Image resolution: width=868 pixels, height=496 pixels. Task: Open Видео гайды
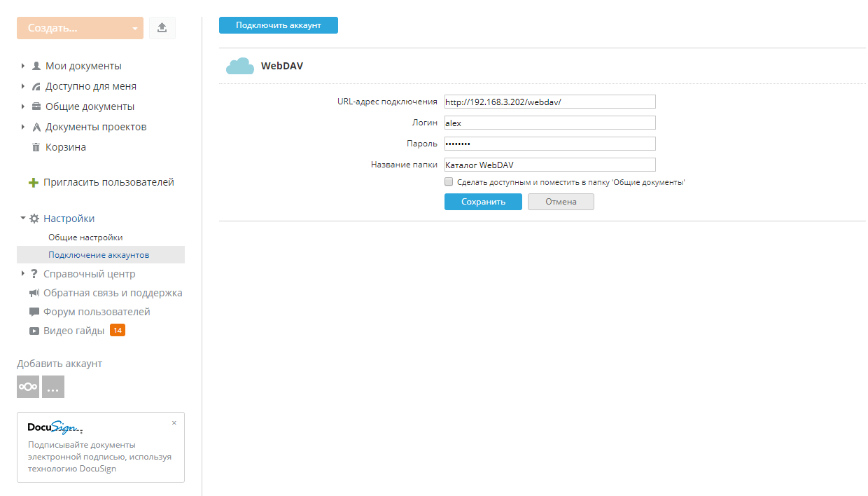[74, 331]
